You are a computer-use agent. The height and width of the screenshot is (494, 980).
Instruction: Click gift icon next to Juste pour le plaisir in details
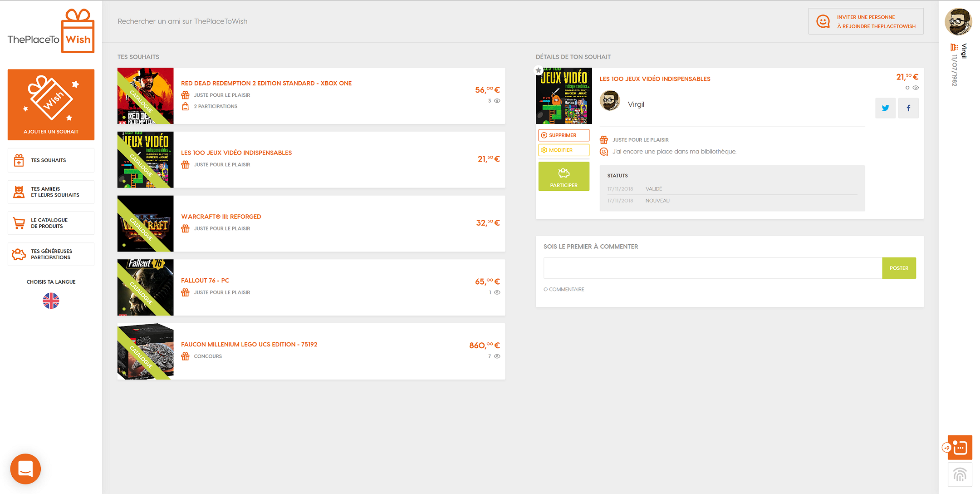tap(604, 140)
